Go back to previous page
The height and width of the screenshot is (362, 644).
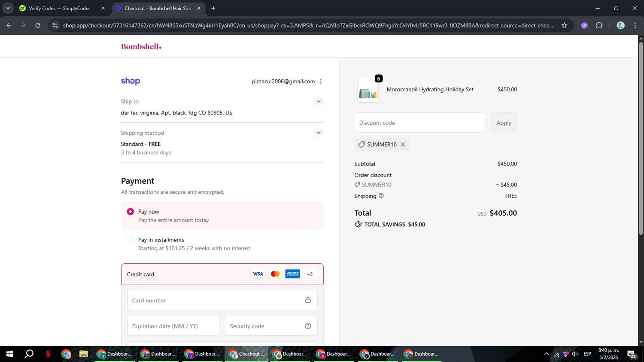click(x=9, y=25)
